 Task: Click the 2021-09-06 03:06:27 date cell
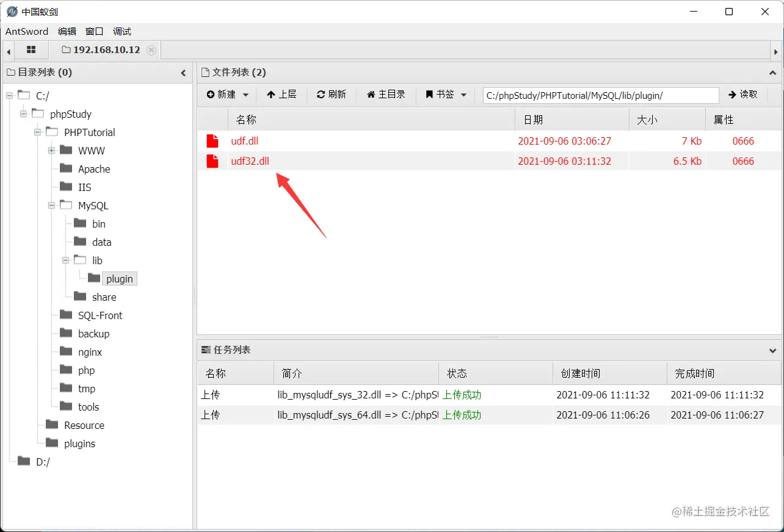(x=565, y=141)
